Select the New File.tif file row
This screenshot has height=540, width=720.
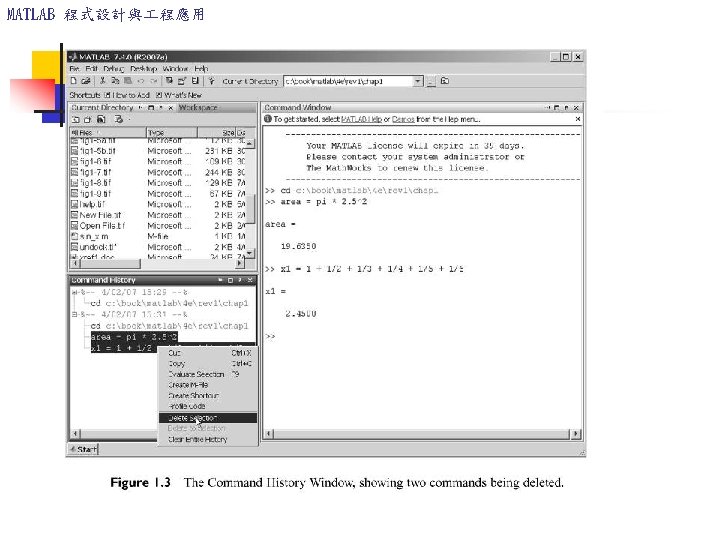158,215
